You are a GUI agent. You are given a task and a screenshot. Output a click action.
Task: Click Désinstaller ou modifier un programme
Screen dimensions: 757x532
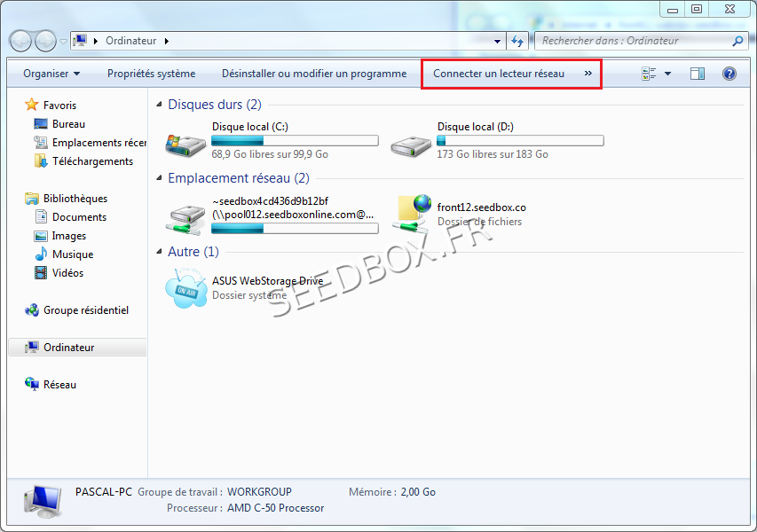(x=314, y=74)
